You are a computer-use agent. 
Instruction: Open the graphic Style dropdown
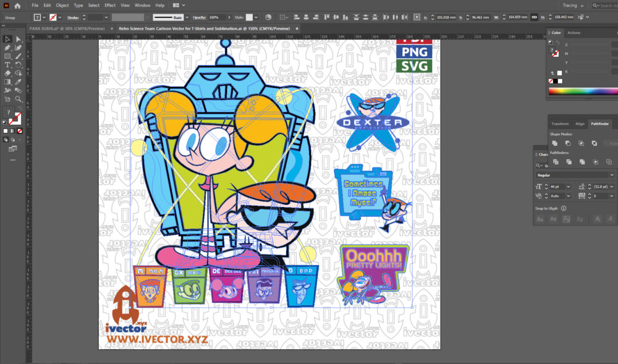pyautogui.click(x=256, y=17)
